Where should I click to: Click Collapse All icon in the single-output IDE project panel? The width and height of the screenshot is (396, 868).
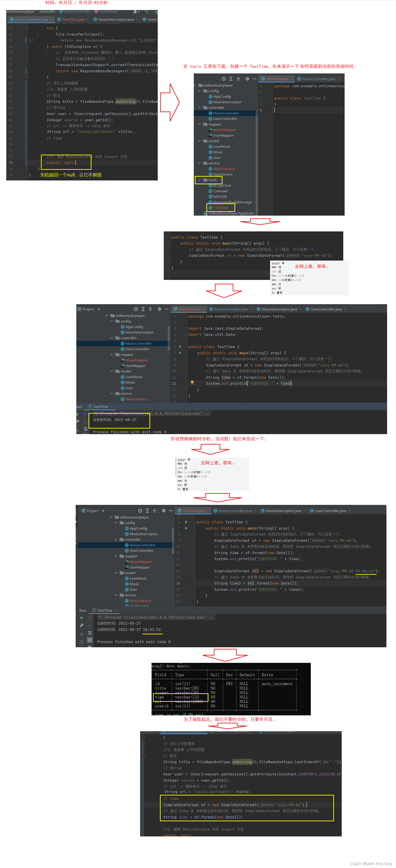(150, 309)
